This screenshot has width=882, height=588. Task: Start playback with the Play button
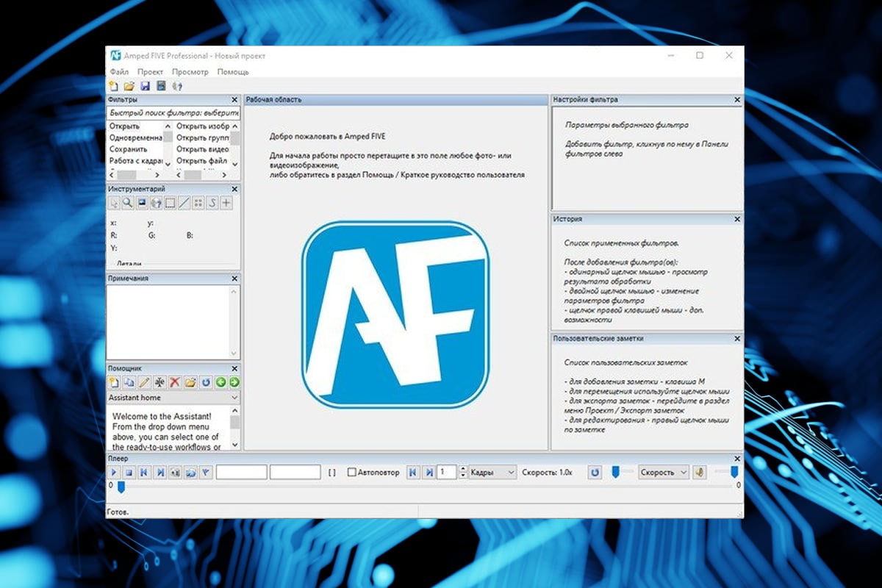tap(114, 473)
